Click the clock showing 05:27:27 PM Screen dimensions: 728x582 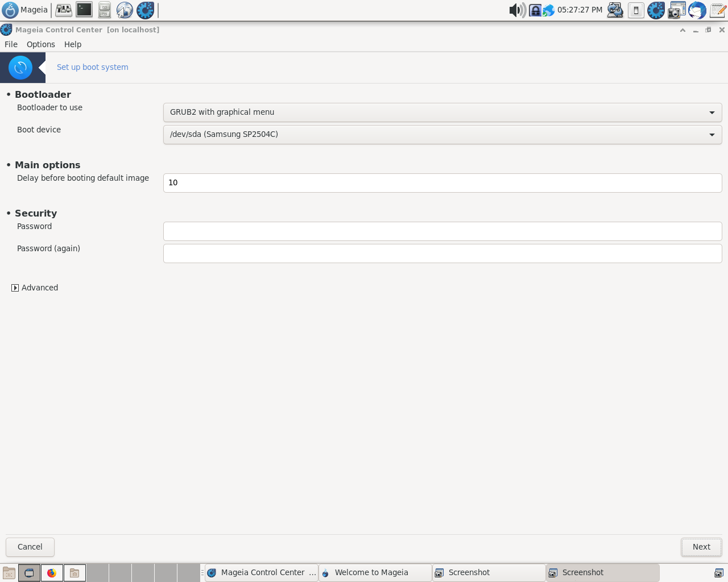(x=580, y=10)
